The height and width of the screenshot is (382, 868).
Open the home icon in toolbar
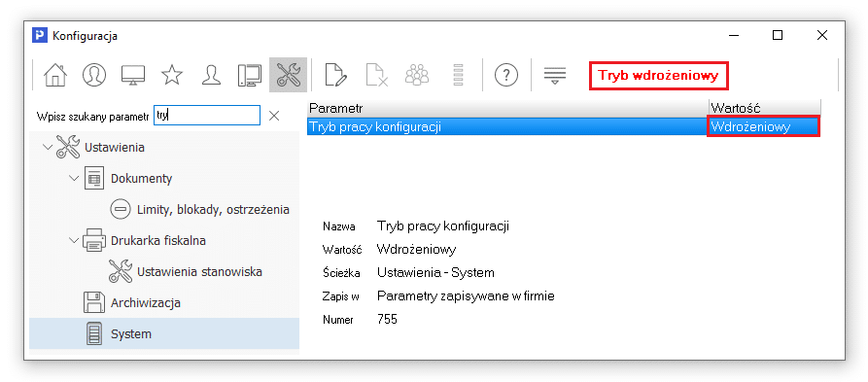pyautogui.click(x=54, y=75)
